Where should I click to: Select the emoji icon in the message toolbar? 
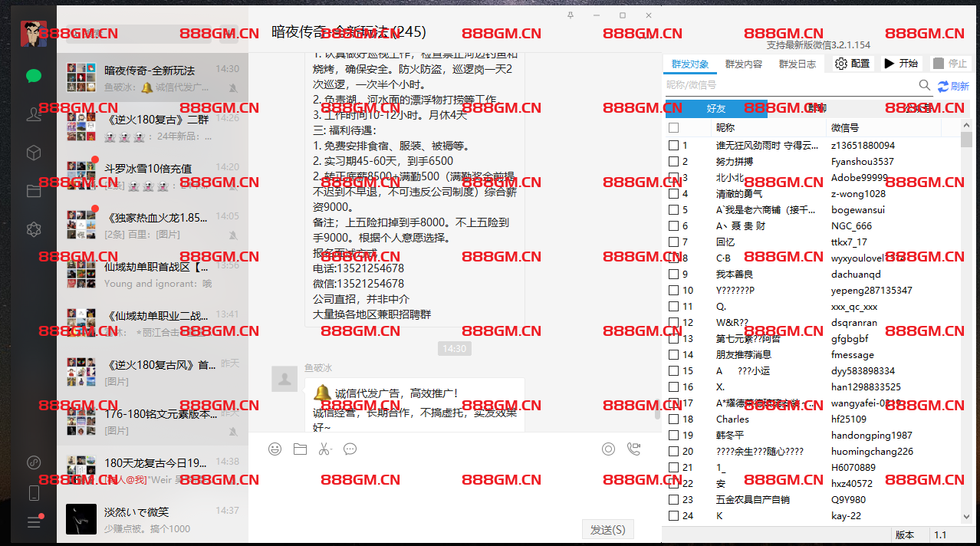275,449
